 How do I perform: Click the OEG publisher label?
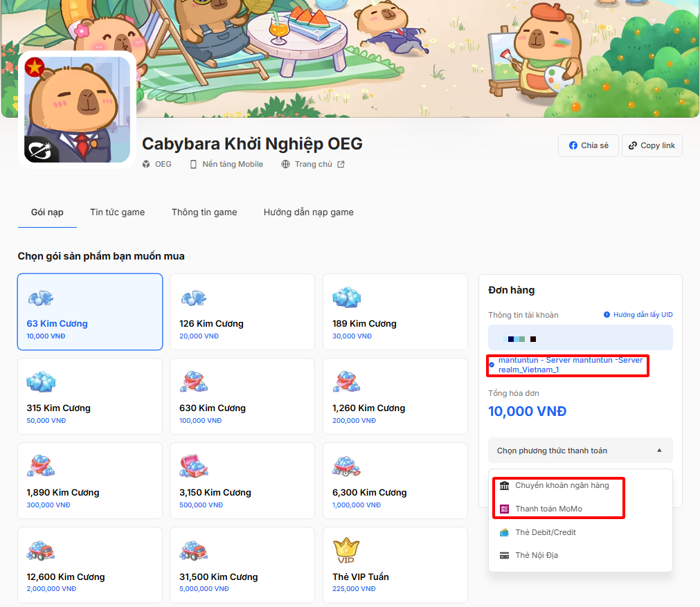(163, 164)
